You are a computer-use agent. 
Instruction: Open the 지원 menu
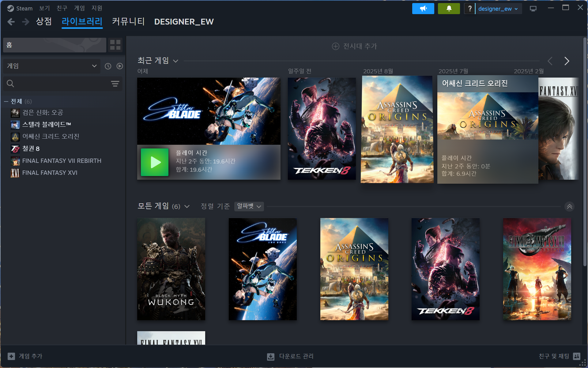(x=97, y=8)
